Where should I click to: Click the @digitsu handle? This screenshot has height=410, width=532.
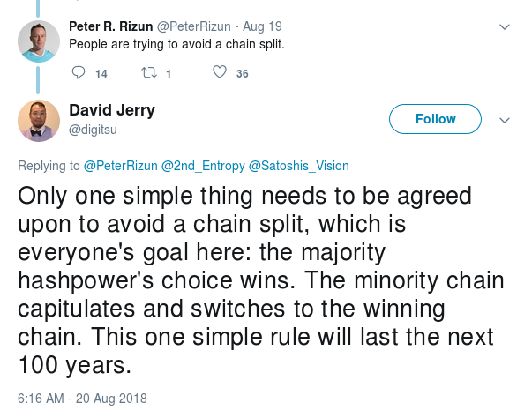[x=93, y=129]
